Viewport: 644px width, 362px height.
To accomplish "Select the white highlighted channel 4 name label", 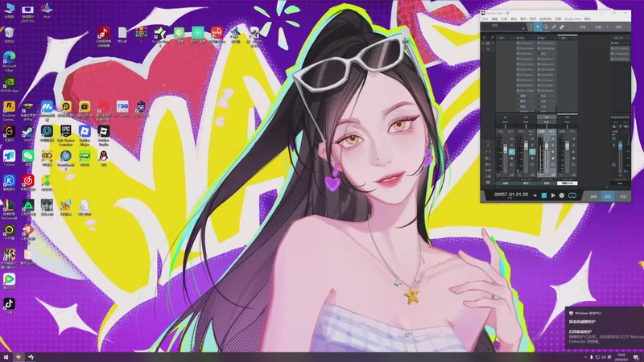I will [568, 183].
